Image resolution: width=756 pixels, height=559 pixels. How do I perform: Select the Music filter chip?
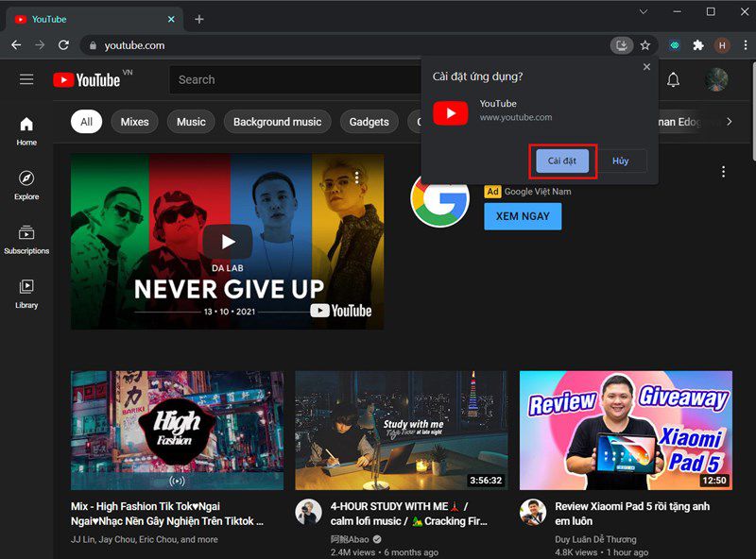191,122
